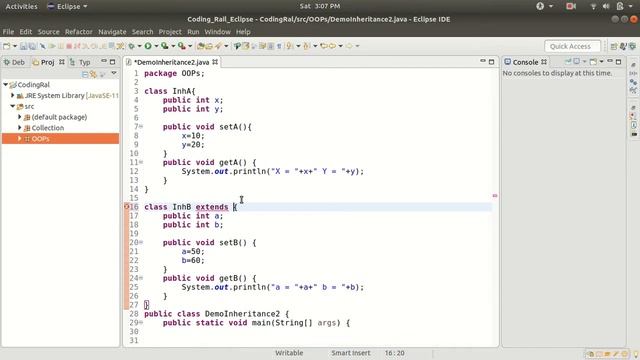Expand the (default package) node
This screenshot has height=360, width=640.
[x=19, y=117]
